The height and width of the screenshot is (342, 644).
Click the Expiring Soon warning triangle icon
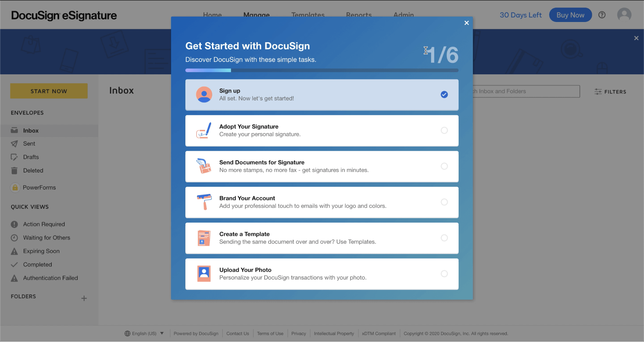[x=14, y=251]
